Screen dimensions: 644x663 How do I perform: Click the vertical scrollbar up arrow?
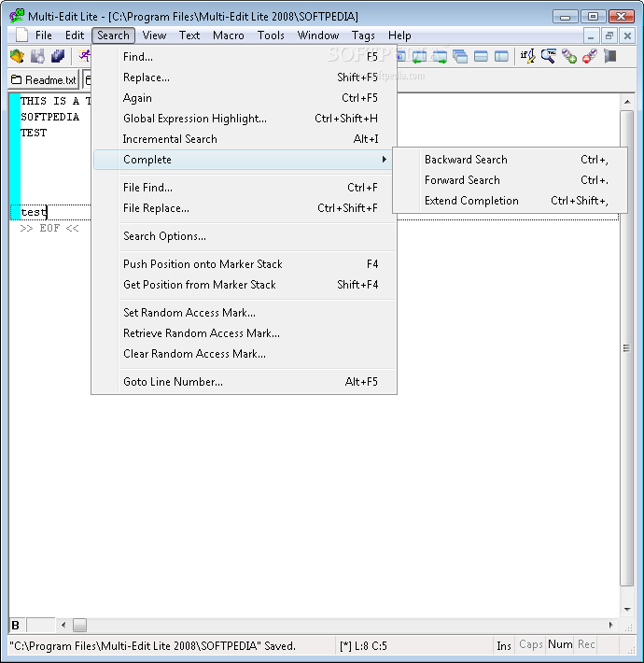tap(627, 102)
